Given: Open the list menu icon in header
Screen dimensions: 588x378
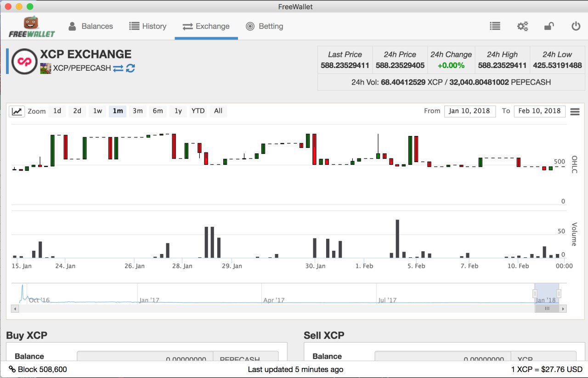Looking at the screenshot, I should pos(495,26).
